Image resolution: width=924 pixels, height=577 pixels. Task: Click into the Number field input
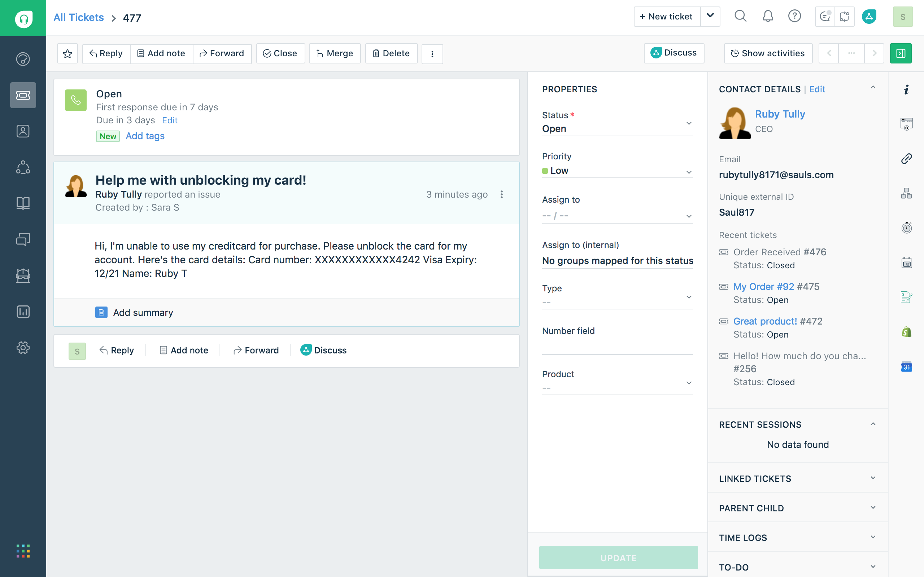pyautogui.click(x=617, y=347)
